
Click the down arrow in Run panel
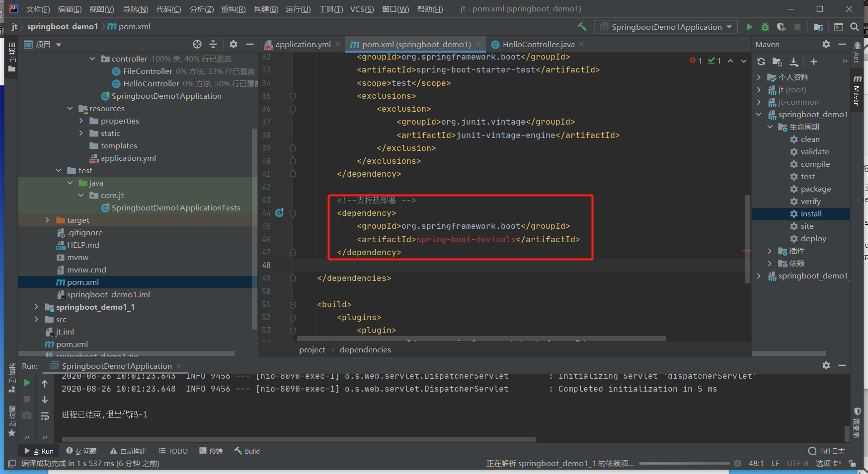click(x=45, y=400)
